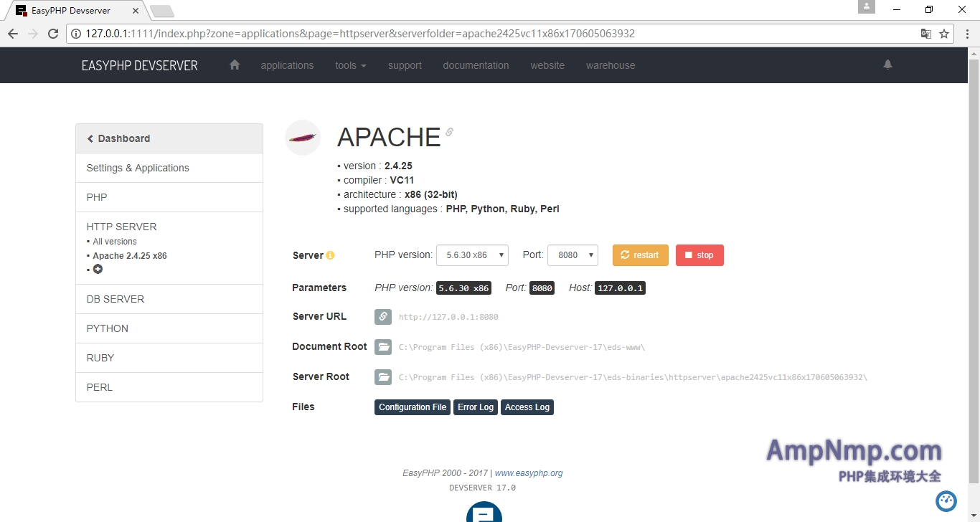
Task: Open the applications menu item
Action: coord(287,65)
